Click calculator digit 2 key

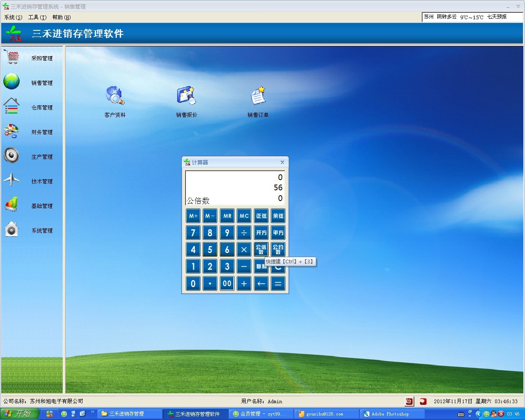tap(210, 267)
